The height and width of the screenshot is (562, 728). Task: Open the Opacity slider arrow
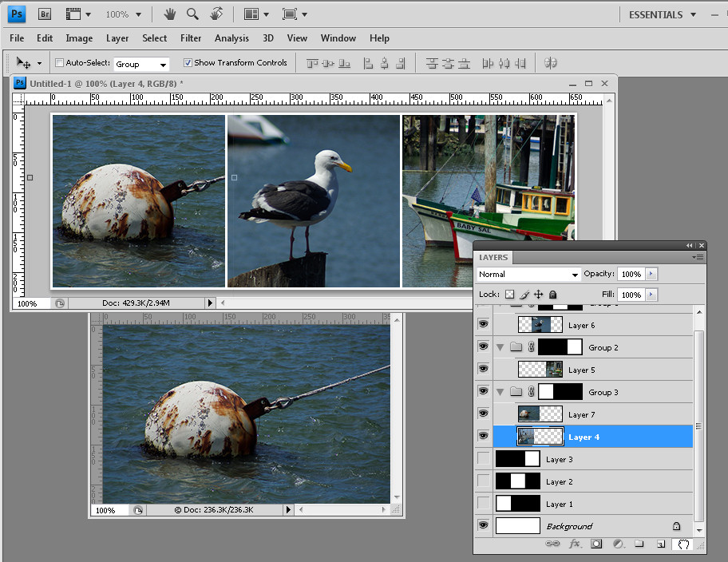pos(651,274)
